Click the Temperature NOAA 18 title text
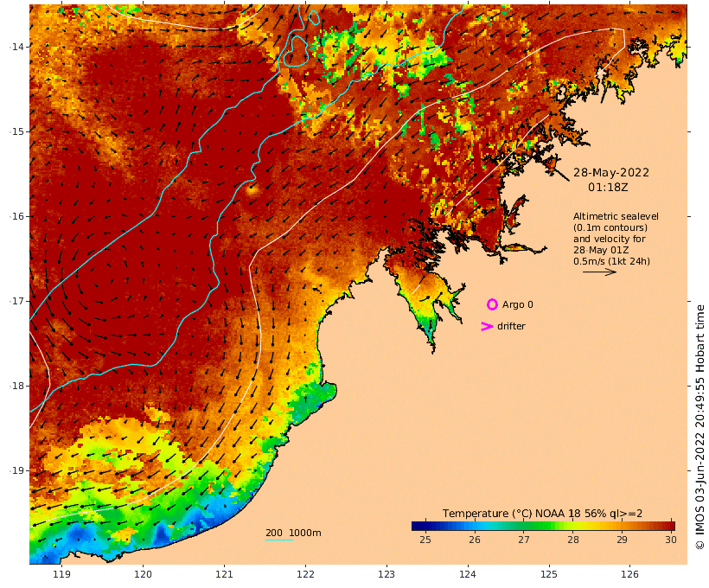The image size is (709, 588). pyautogui.click(x=542, y=514)
